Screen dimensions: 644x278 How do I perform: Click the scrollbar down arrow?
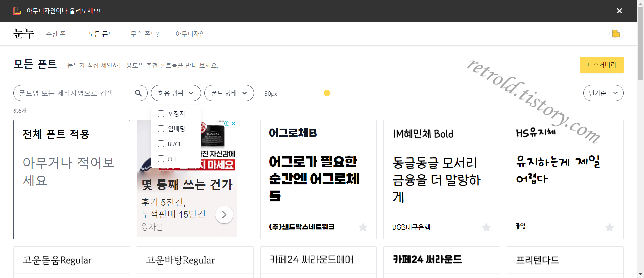click(x=640, y=275)
